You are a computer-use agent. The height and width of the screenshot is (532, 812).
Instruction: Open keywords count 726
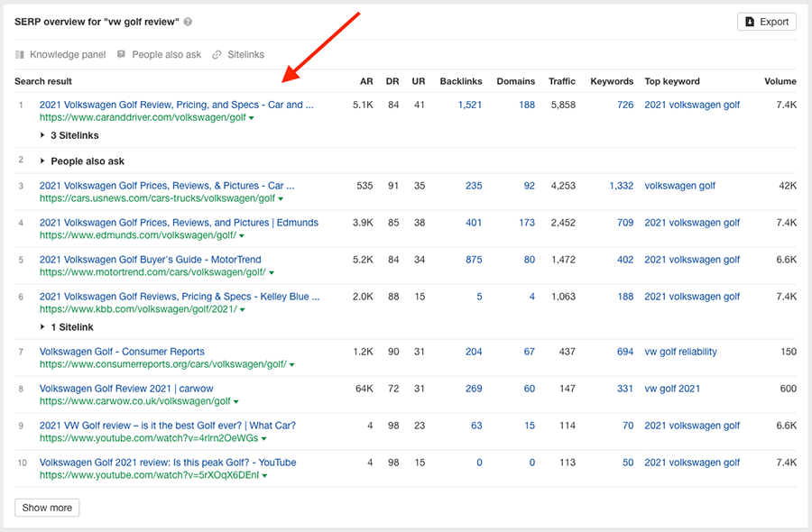[x=625, y=105]
